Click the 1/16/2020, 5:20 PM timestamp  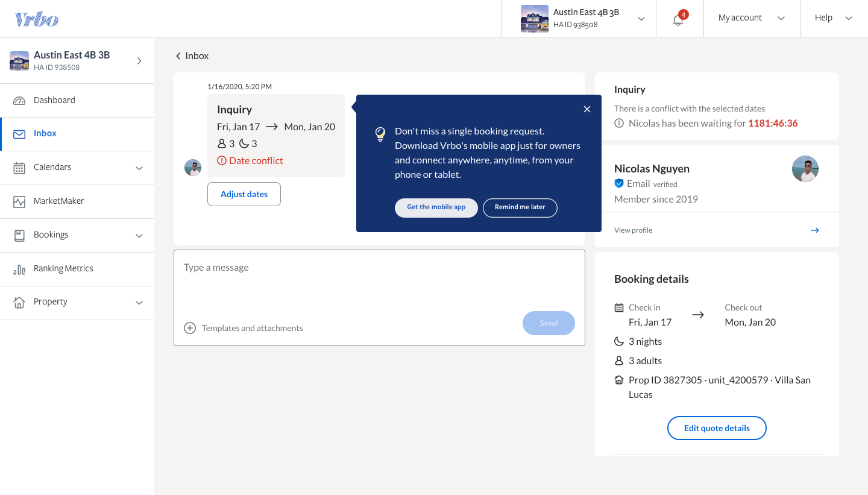point(239,87)
